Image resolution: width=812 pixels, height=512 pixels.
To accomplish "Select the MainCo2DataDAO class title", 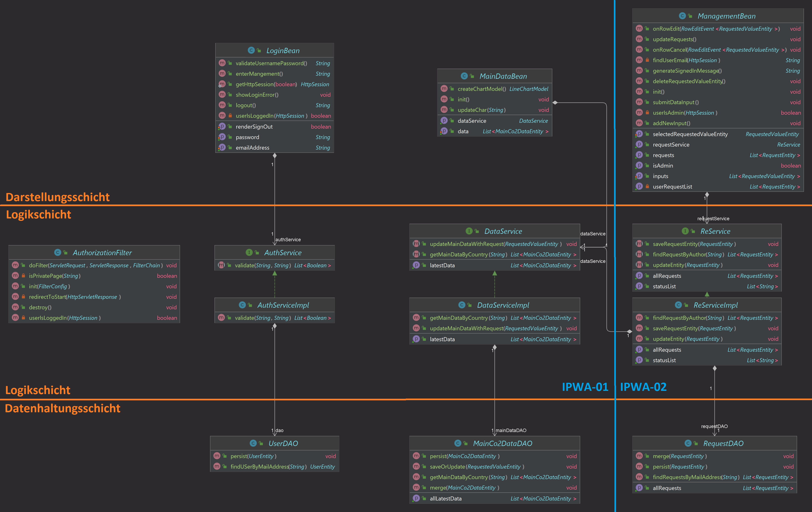I will tap(502, 443).
